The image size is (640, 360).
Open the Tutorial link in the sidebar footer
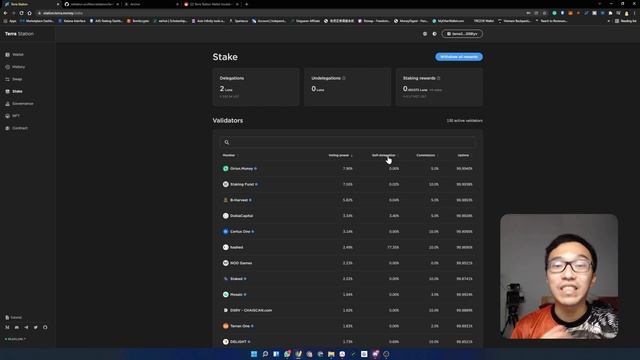pyautogui.click(x=14, y=317)
